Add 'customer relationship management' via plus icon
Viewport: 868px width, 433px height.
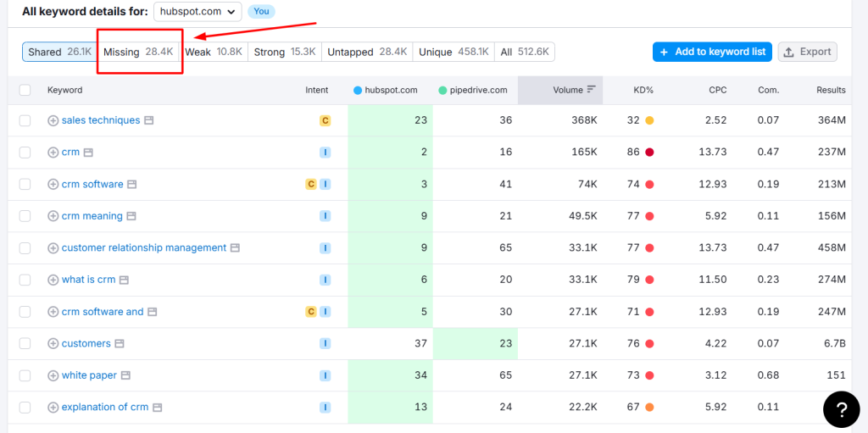[53, 248]
